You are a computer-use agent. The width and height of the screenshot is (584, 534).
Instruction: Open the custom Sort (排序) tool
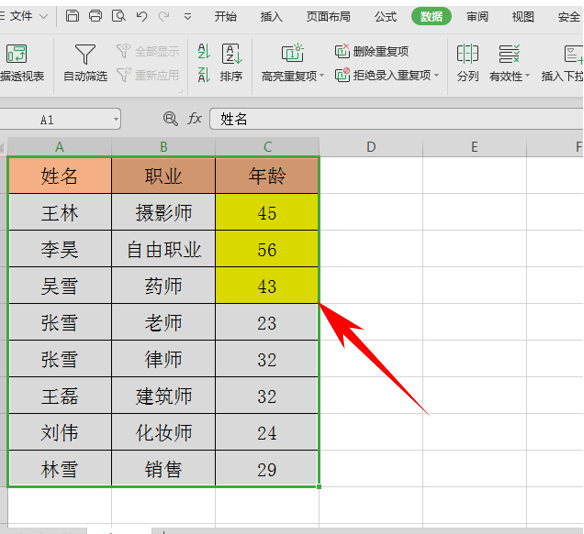tap(231, 63)
